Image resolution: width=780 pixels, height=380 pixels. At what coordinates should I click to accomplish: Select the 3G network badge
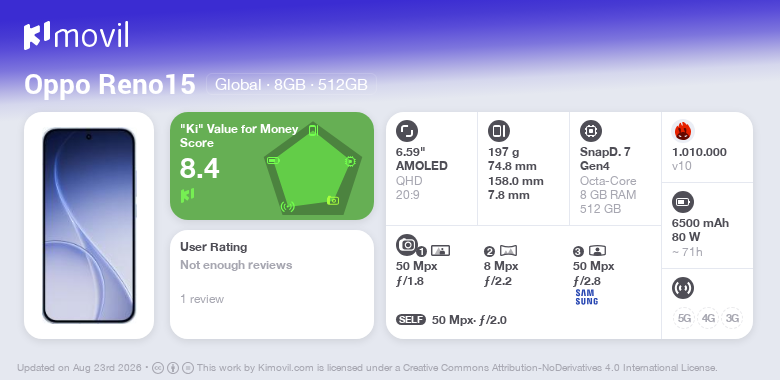(732, 318)
